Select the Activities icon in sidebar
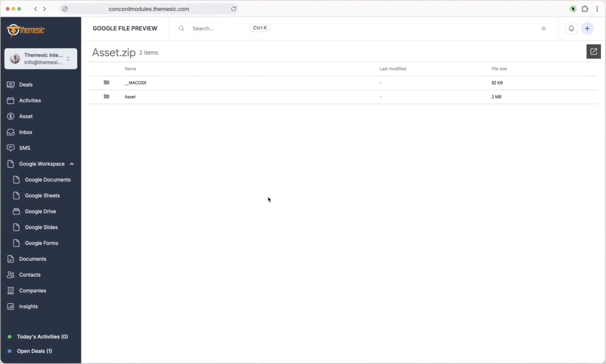Screen dimensions: 606x364 click(10, 100)
